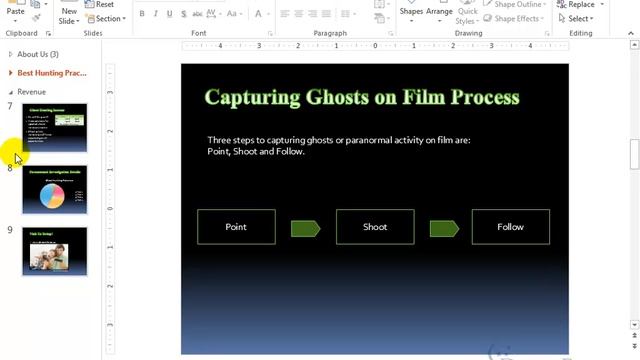Expand the Best Hunting Practices section
The width and height of the screenshot is (640, 360).
pos(11,73)
